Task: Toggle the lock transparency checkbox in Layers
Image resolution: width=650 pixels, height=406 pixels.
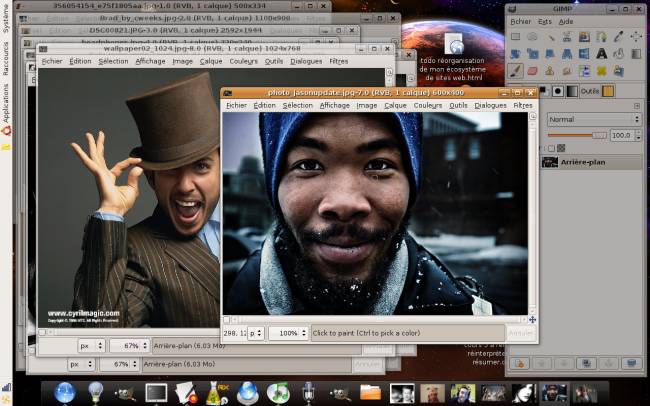Action: 549,148
